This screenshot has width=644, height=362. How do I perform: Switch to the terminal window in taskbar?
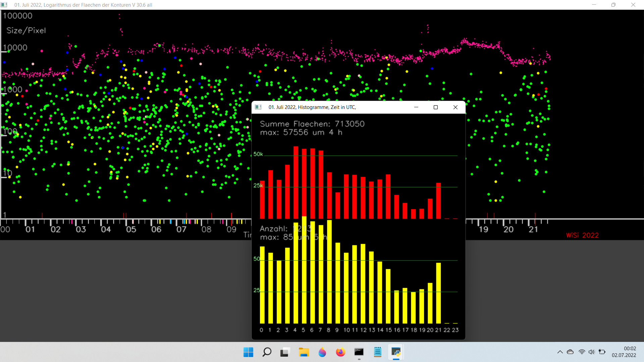pyautogui.click(x=359, y=352)
